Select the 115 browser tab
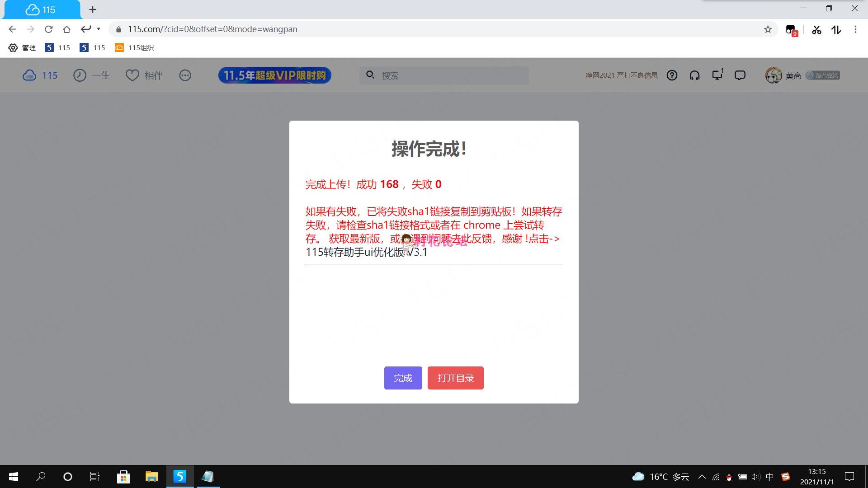The height and width of the screenshot is (488, 868). [42, 9]
